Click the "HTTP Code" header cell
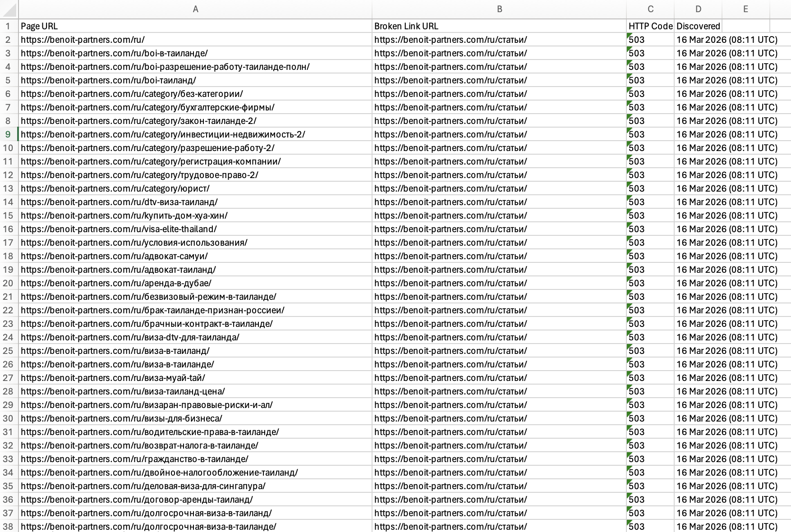 [x=650, y=26]
